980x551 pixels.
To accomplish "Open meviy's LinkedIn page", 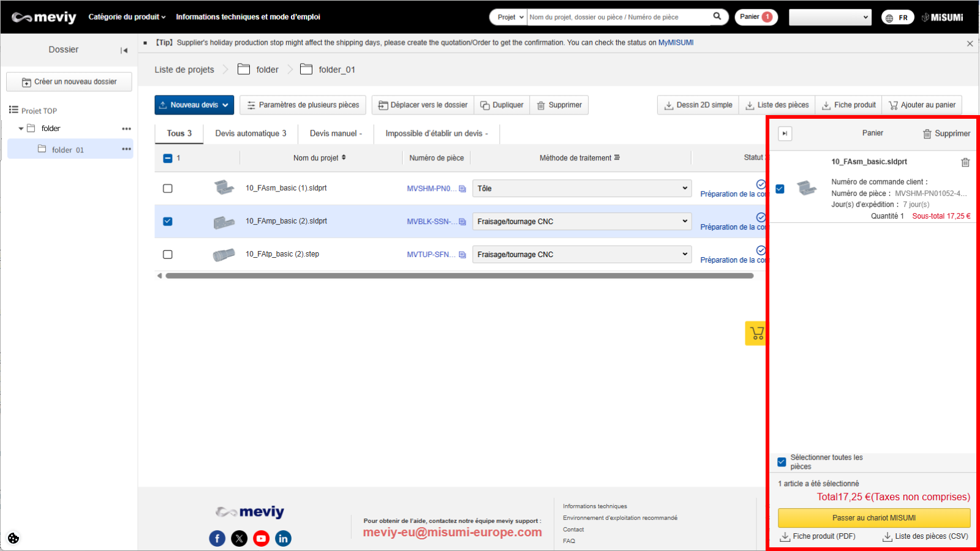I will click(283, 538).
